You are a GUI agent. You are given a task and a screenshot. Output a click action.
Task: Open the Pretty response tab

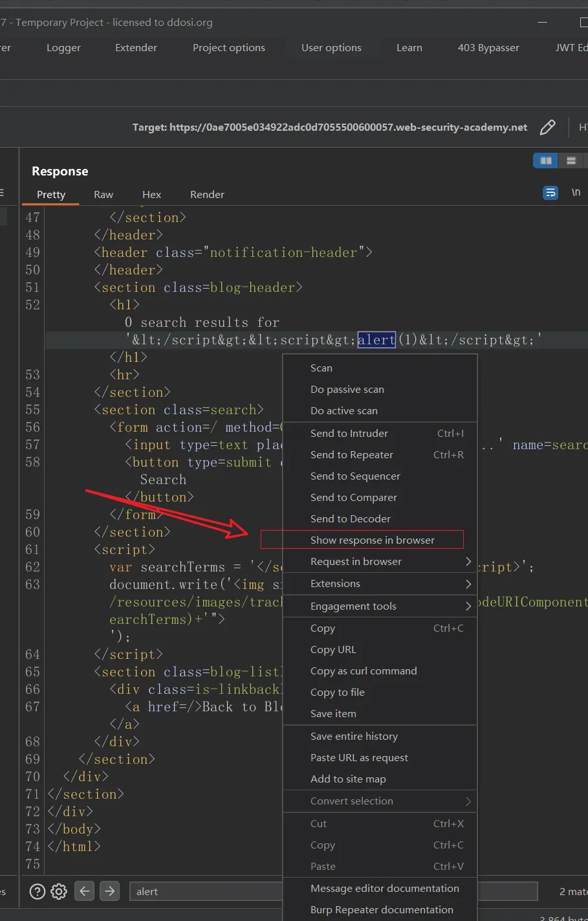51,194
